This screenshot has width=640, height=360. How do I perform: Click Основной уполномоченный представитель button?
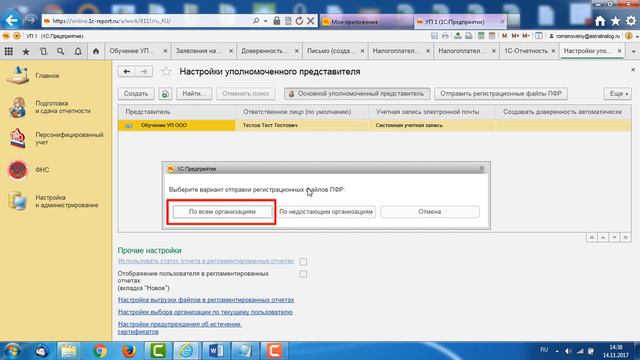(x=357, y=94)
